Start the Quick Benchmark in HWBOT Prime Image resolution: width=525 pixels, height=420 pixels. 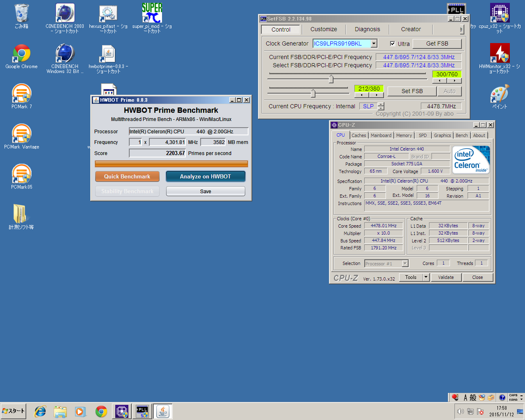pos(127,176)
